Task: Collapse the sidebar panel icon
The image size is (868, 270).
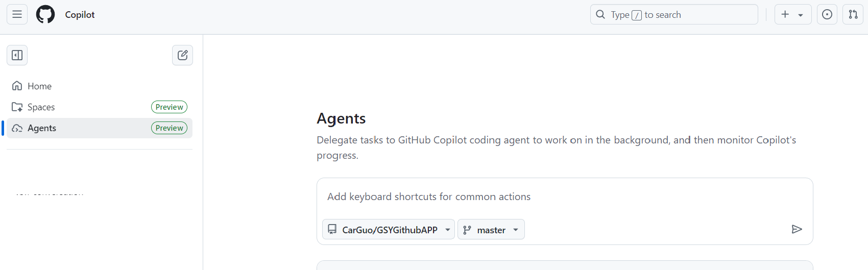Action: 17,55
